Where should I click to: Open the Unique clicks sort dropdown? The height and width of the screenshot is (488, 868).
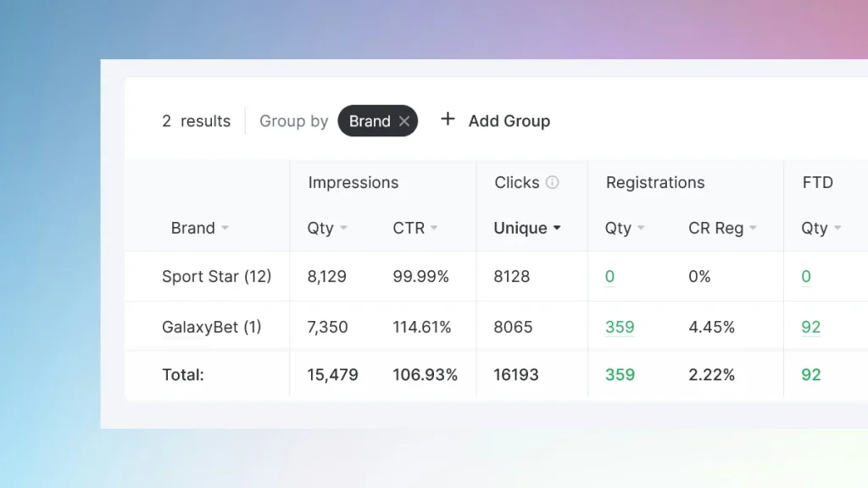pos(558,228)
